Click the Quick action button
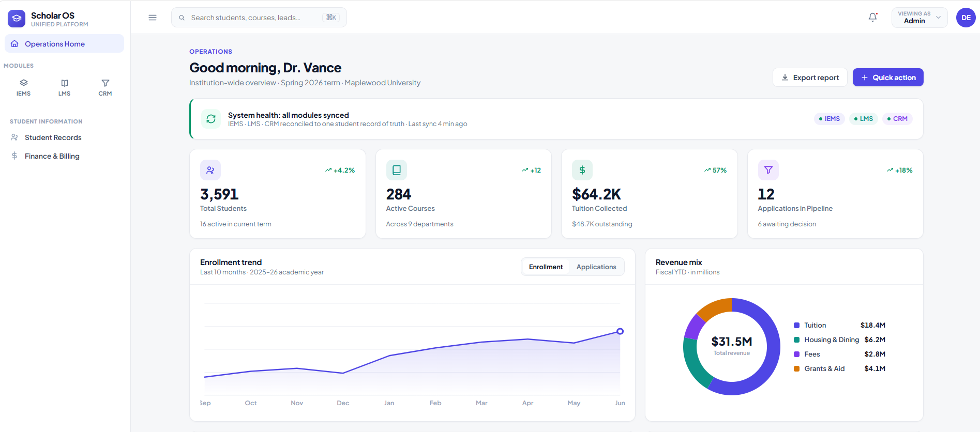Image resolution: width=980 pixels, height=432 pixels. [x=888, y=78]
